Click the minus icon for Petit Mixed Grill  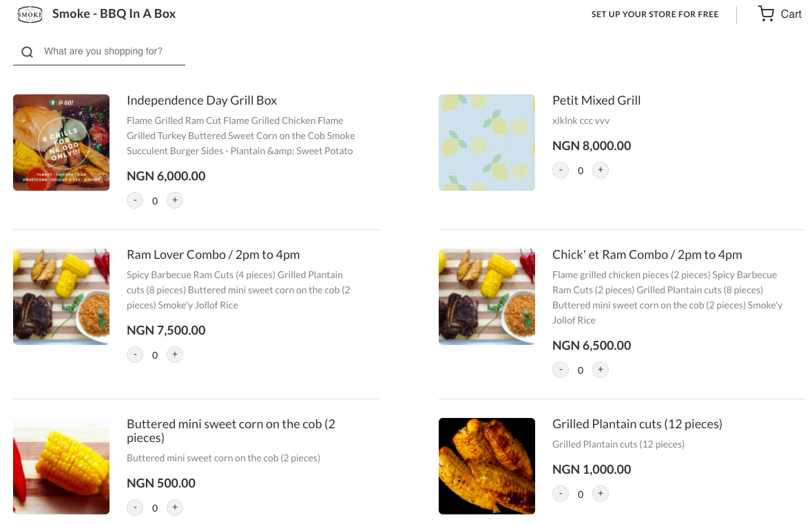pyautogui.click(x=561, y=170)
